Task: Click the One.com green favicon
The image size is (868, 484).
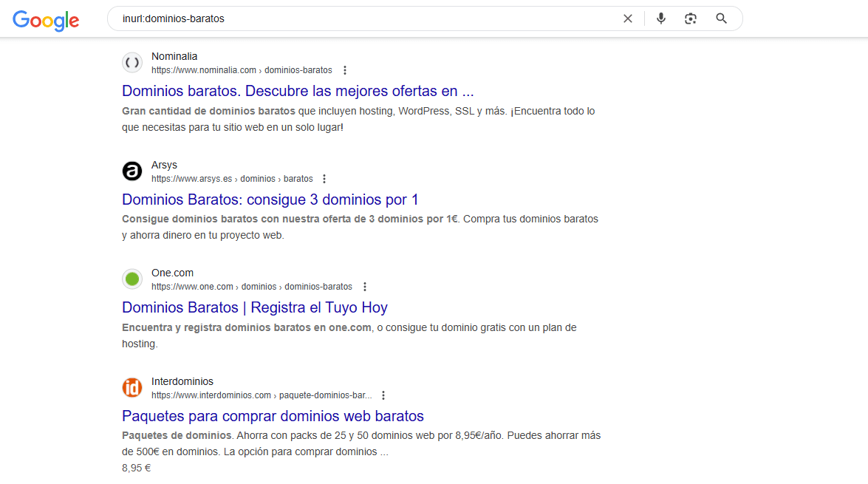Action: coord(132,279)
